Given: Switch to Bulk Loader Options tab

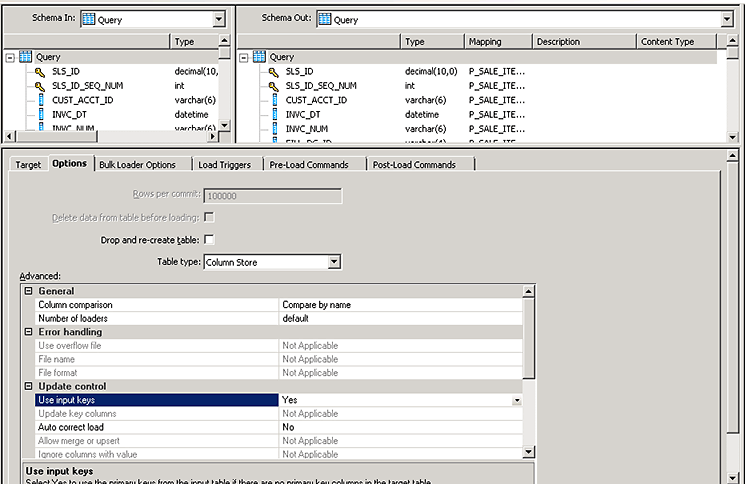Looking at the screenshot, I should point(137,164).
